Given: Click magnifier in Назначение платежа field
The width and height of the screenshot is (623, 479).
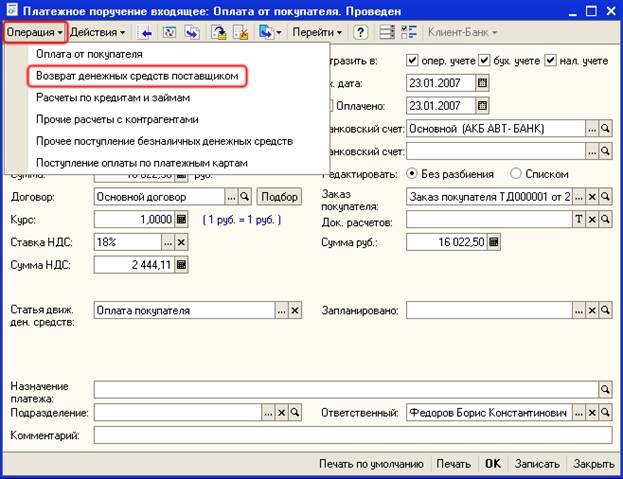Looking at the screenshot, I should 605,390.
